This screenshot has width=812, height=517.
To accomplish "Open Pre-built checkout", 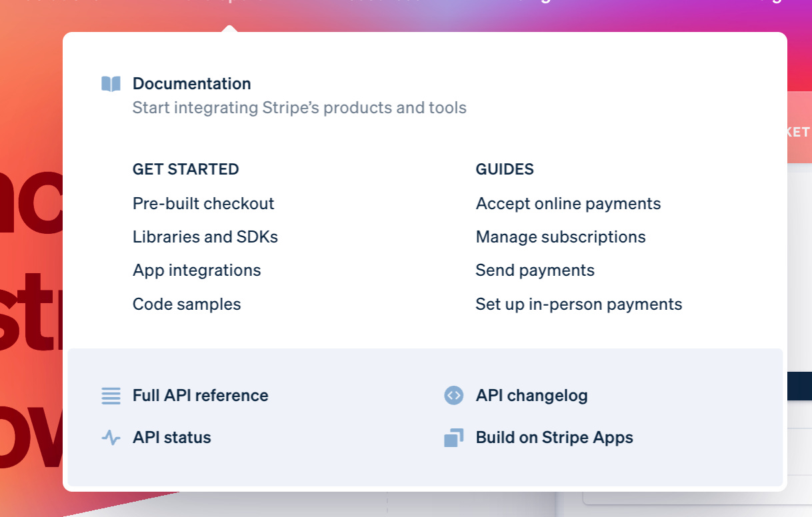I will click(x=203, y=204).
